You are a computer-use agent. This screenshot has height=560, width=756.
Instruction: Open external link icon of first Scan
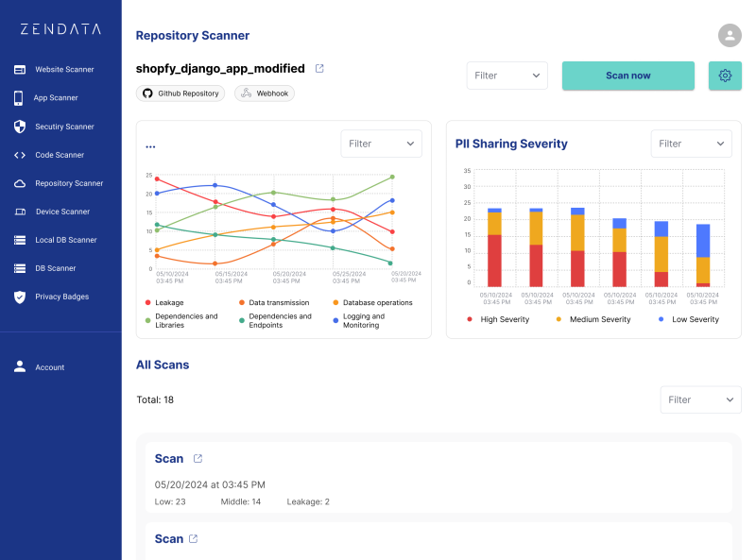click(198, 458)
